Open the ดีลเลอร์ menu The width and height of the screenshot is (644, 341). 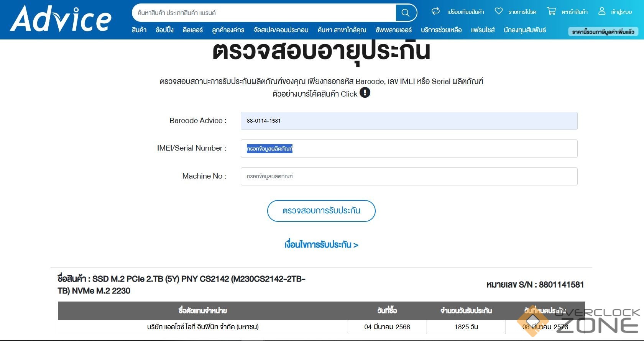[x=193, y=30]
